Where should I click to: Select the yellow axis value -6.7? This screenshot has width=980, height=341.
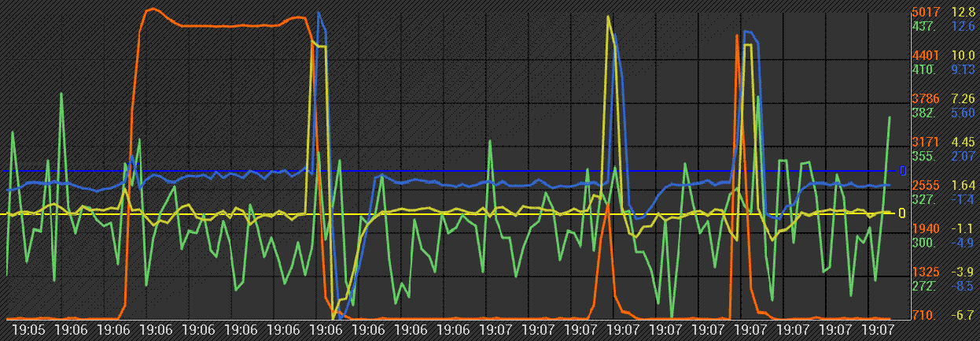coord(963,315)
